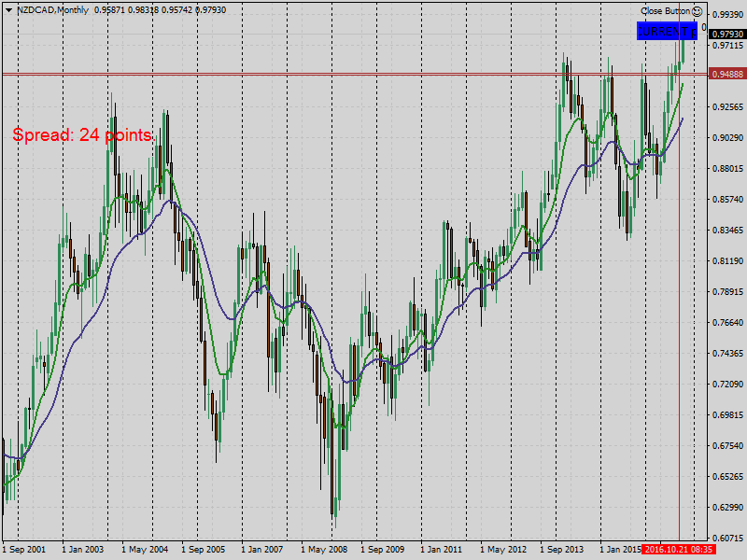Click the 1 Sep 2009 date label
The width and height of the screenshot is (747, 560).
pyautogui.click(x=383, y=550)
